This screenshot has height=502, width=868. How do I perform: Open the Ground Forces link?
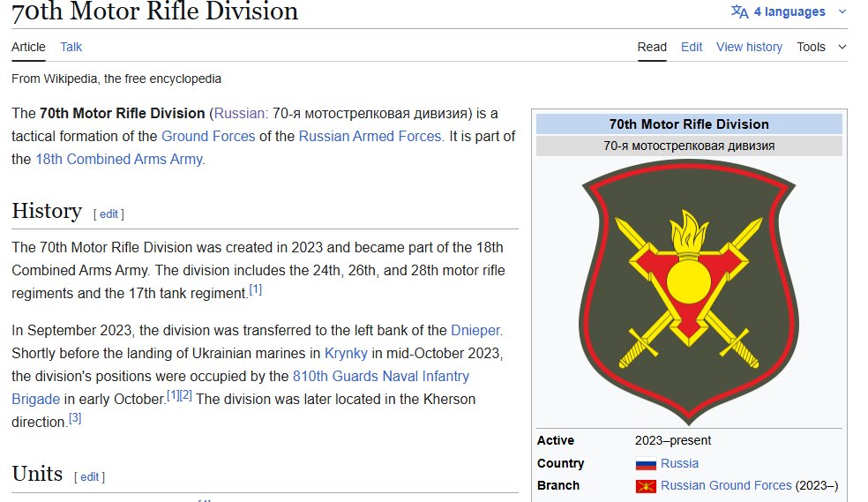208,136
